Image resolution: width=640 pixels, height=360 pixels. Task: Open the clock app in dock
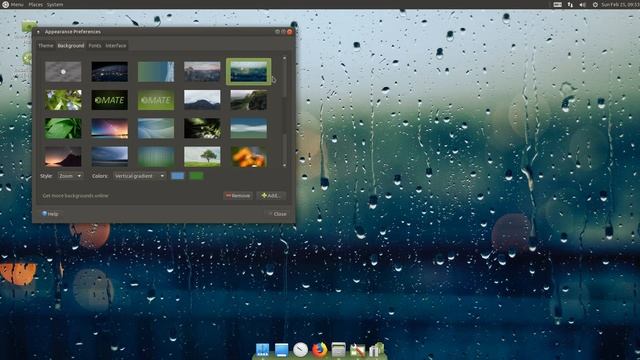[300, 349]
